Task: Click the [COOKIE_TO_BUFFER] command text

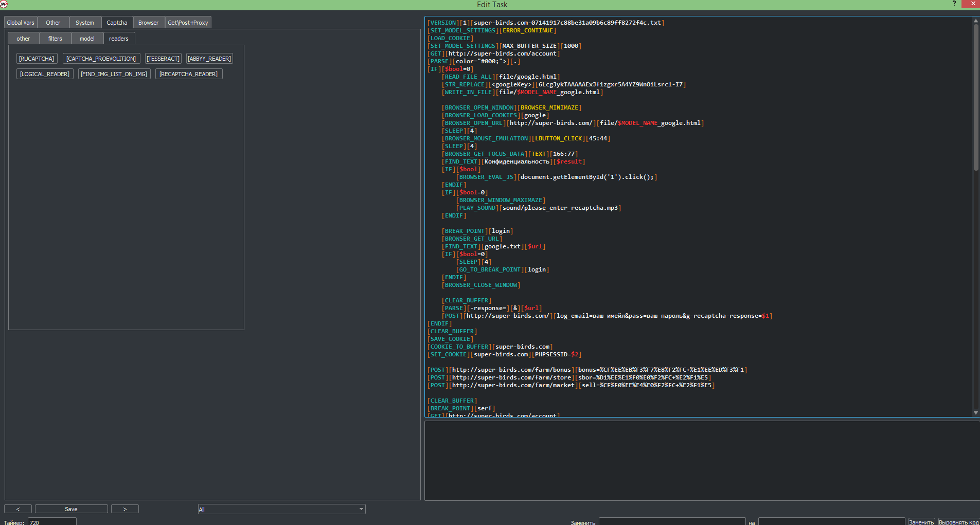Action: tap(459, 347)
